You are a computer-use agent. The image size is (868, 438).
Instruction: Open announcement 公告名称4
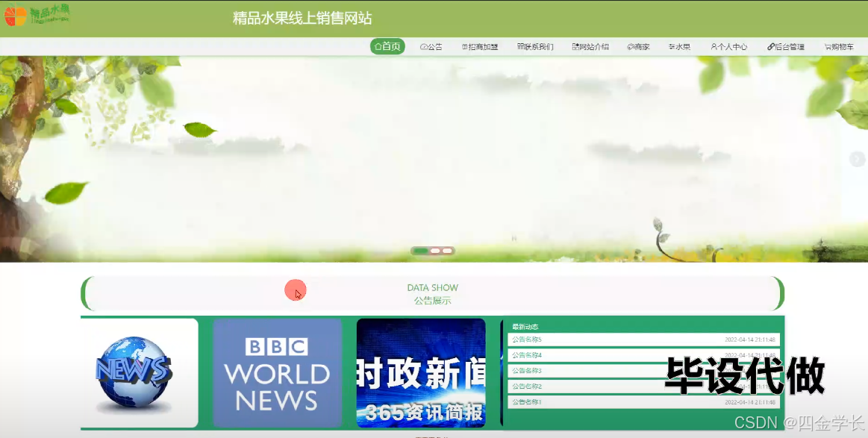pyautogui.click(x=643, y=355)
